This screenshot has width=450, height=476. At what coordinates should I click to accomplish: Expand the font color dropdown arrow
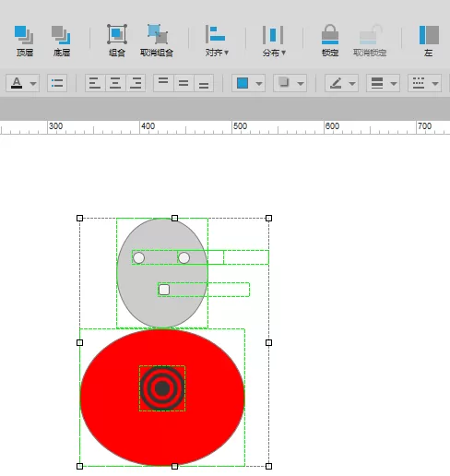pyautogui.click(x=33, y=84)
